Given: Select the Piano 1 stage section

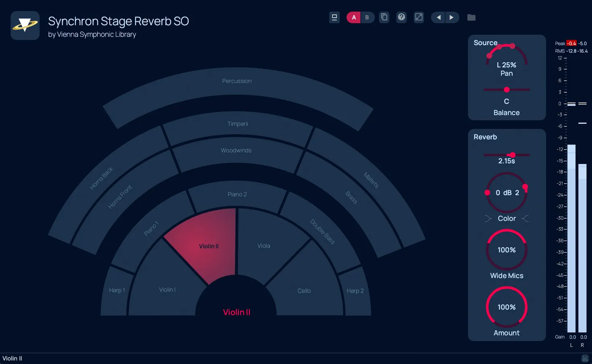Looking at the screenshot, I should tap(151, 228).
